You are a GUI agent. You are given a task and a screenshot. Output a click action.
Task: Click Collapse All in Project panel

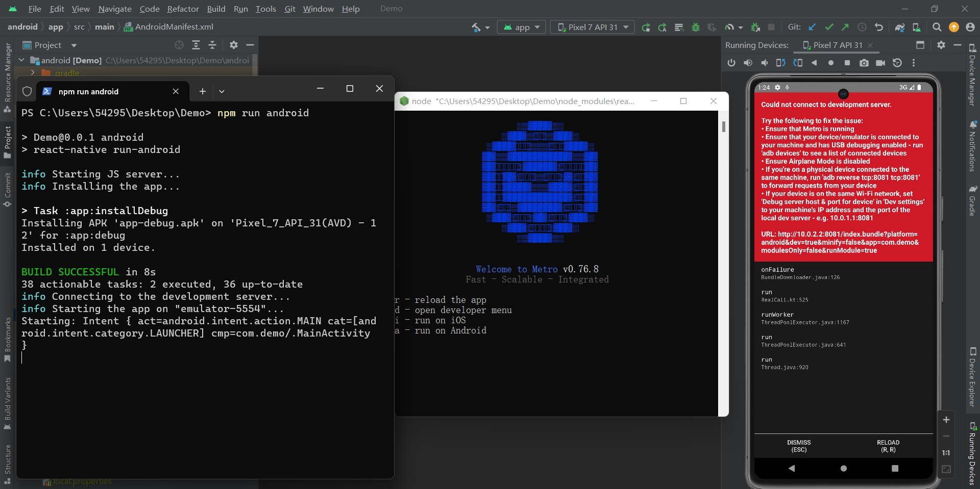click(212, 45)
